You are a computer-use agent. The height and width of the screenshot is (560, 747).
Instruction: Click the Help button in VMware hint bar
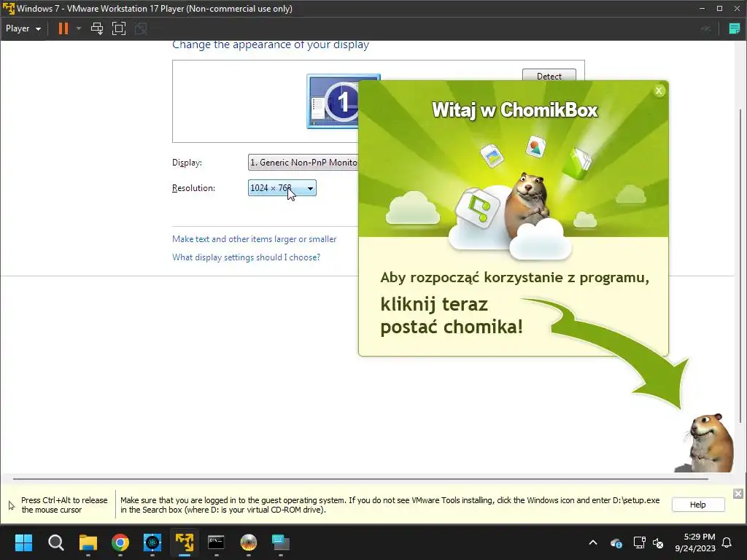(698, 505)
